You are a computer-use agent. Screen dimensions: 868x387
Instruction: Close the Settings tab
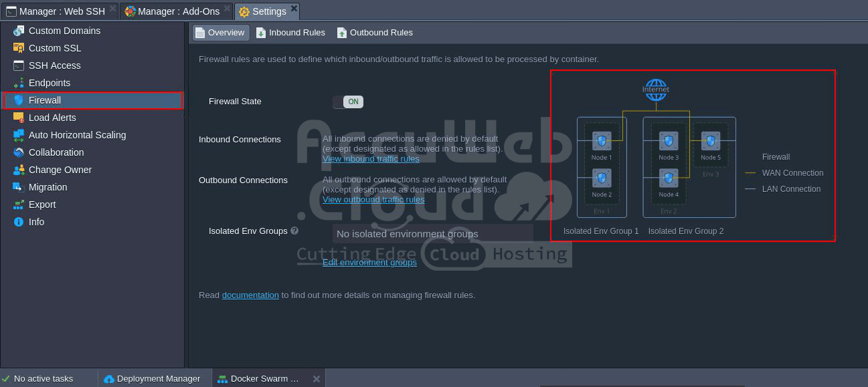(x=294, y=9)
